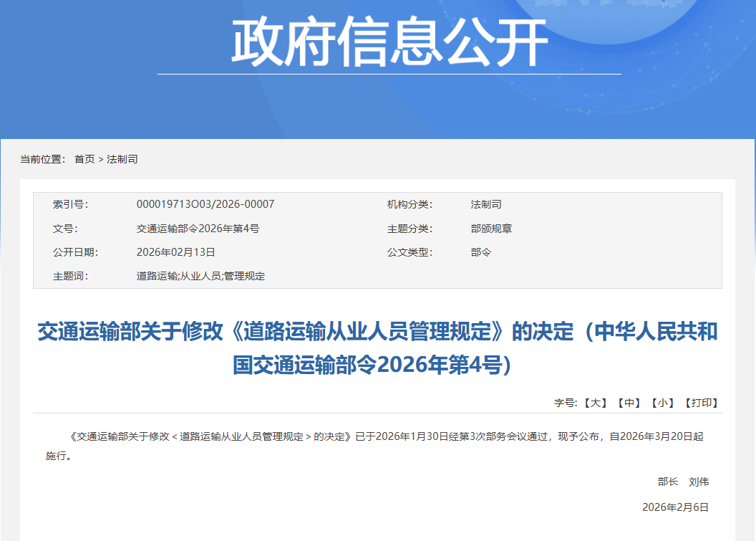Screen dimensions: 756x541
Task: Click the 机构分类 value 法制司
Action: tap(486, 204)
